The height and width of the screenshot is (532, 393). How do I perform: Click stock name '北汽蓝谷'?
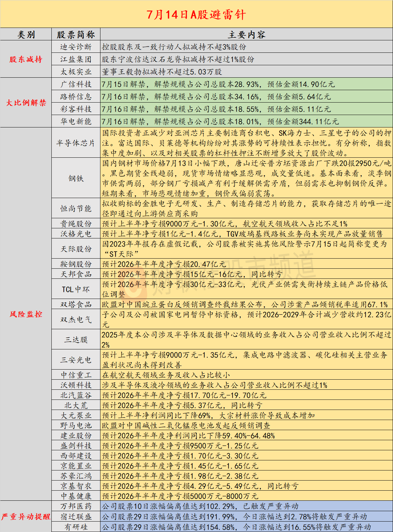click(76, 395)
